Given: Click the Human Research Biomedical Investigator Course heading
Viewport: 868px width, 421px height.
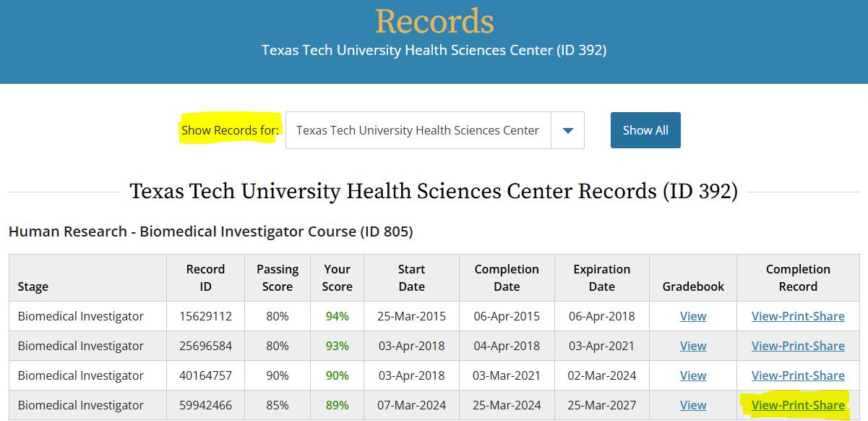Looking at the screenshot, I should click(210, 231).
